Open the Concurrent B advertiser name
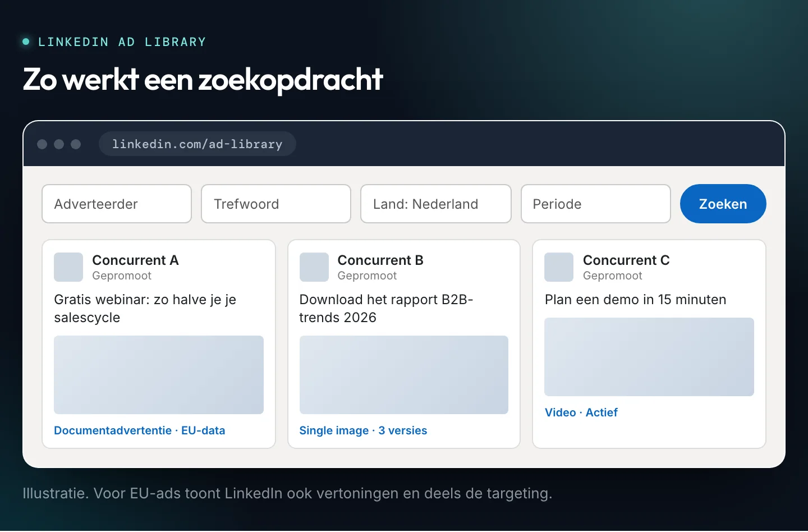The height and width of the screenshot is (532, 808). (x=380, y=260)
